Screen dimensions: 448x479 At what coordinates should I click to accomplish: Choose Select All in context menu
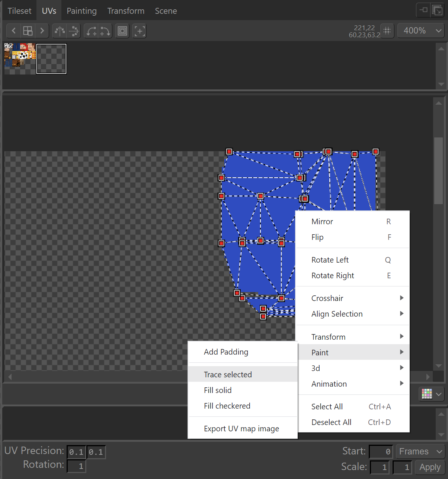pyautogui.click(x=353, y=407)
